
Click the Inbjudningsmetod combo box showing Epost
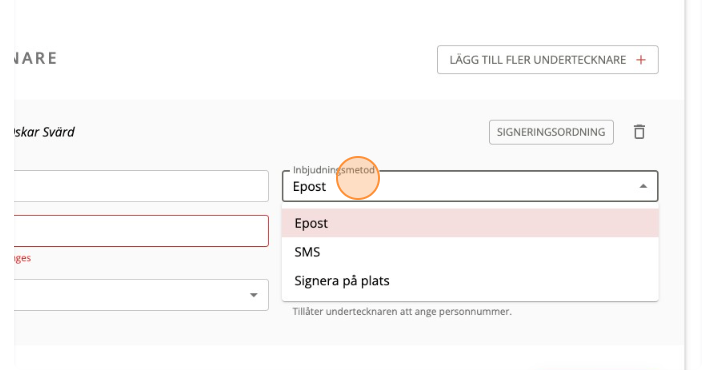point(470,186)
